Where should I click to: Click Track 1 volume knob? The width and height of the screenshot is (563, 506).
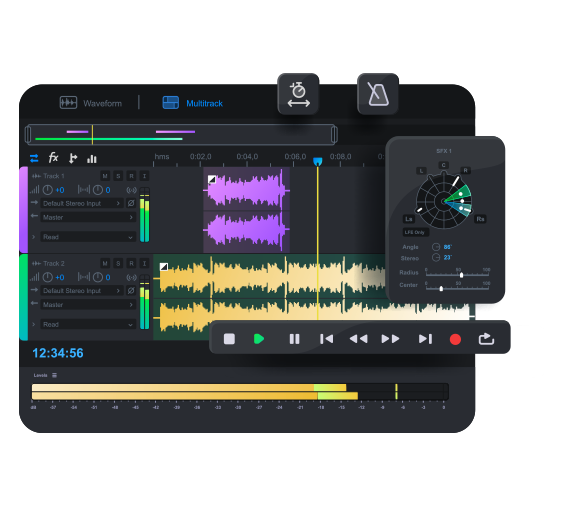(48, 190)
